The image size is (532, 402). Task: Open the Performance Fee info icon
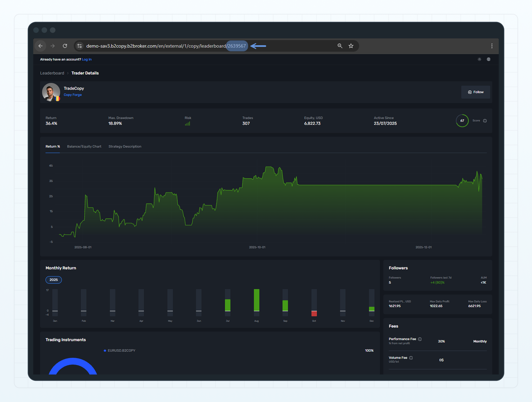point(420,339)
